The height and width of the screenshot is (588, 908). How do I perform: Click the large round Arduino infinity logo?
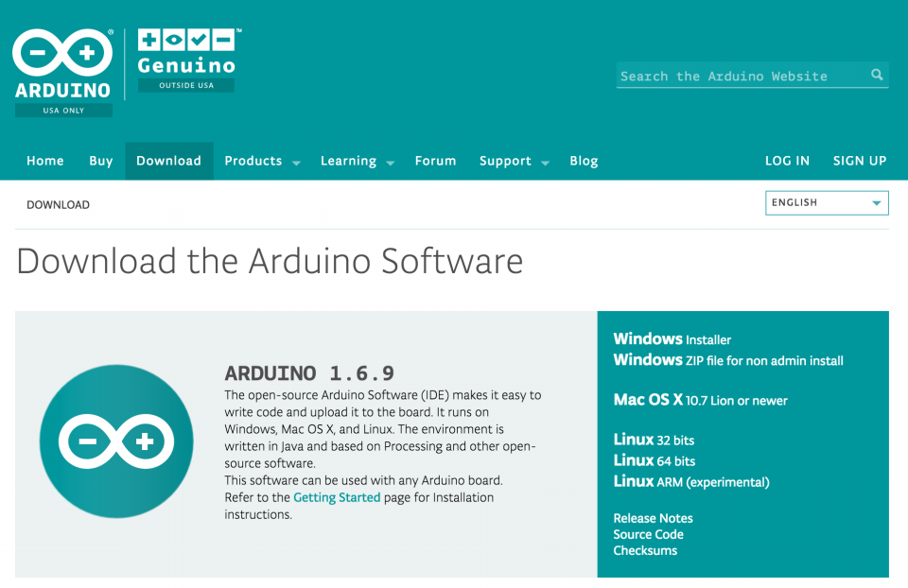116,441
